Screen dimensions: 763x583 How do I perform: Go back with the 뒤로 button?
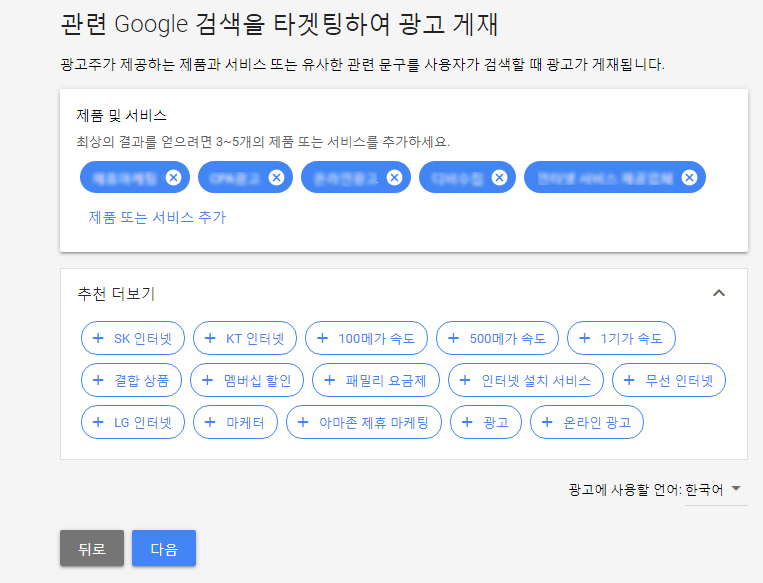click(92, 548)
